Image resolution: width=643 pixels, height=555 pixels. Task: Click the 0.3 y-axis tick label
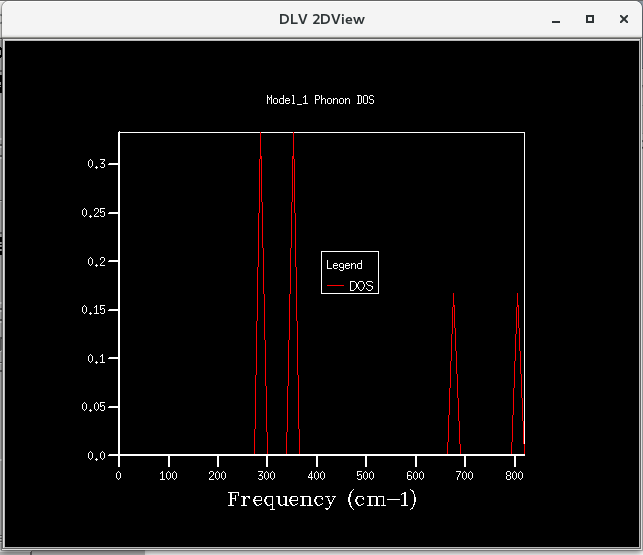click(96, 164)
